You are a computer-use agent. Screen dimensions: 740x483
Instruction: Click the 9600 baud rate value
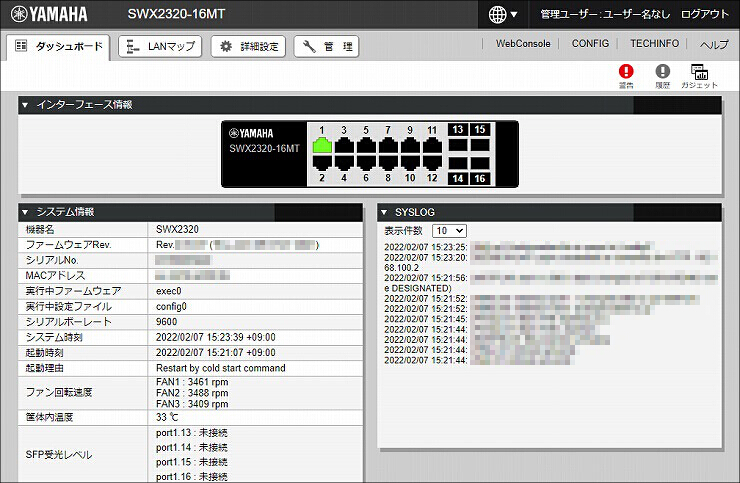pos(167,322)
